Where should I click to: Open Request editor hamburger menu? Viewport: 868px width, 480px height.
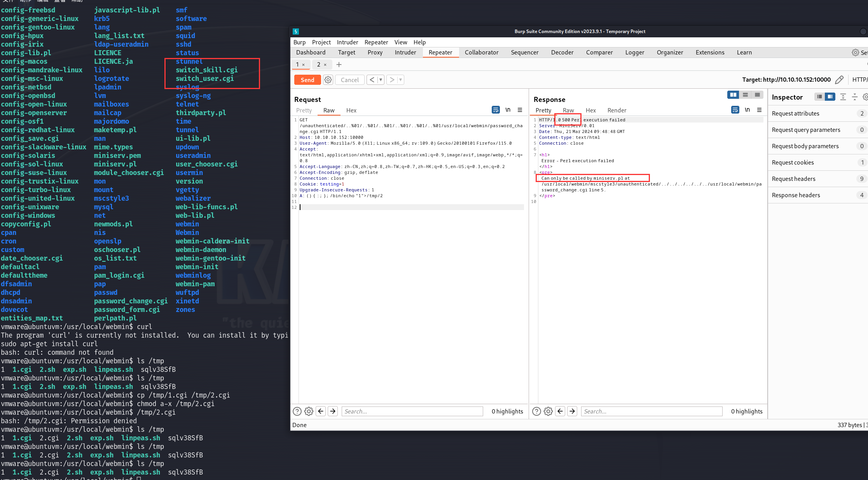(x=520, y=110)
